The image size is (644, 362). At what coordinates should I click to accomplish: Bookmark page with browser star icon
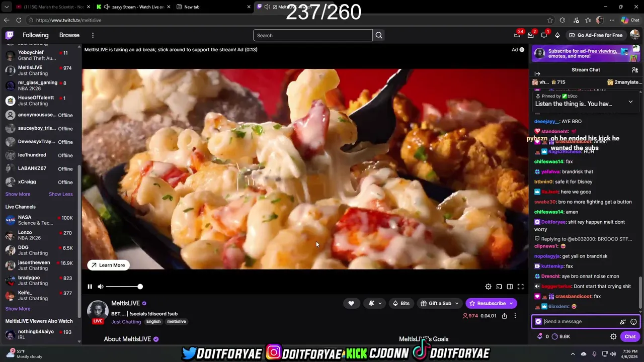tap(550, 20)
